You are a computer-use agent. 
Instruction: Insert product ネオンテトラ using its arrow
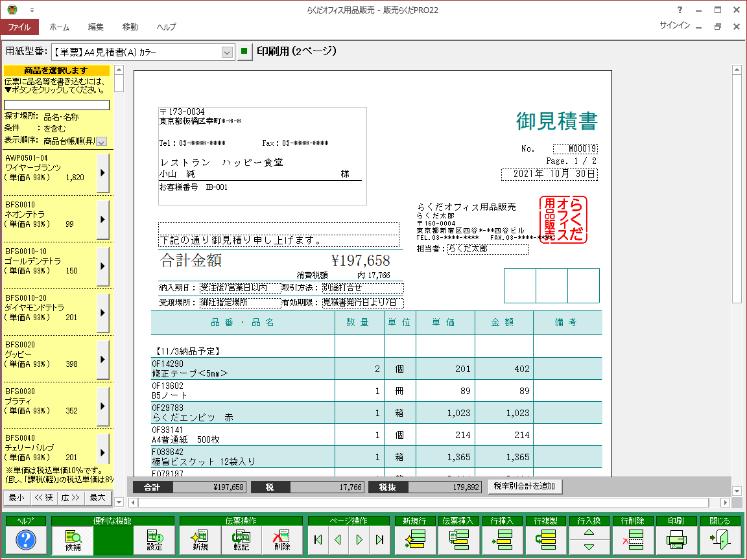(x=102, y=220)
